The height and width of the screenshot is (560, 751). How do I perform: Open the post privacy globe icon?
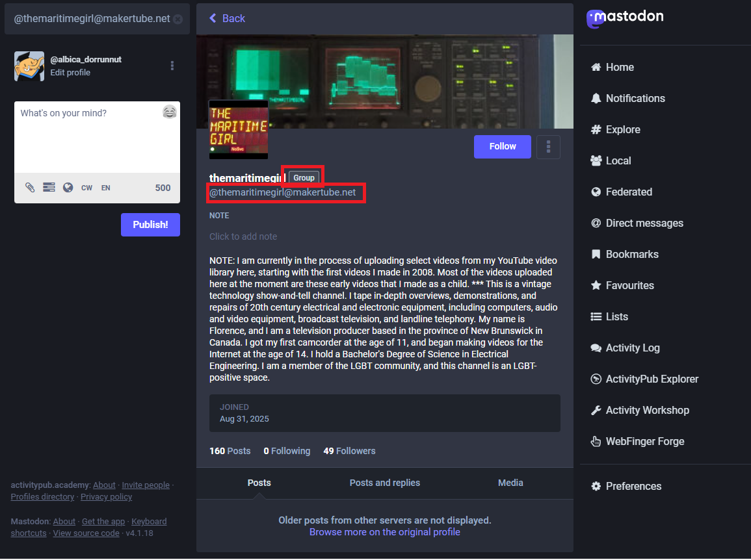68,188
